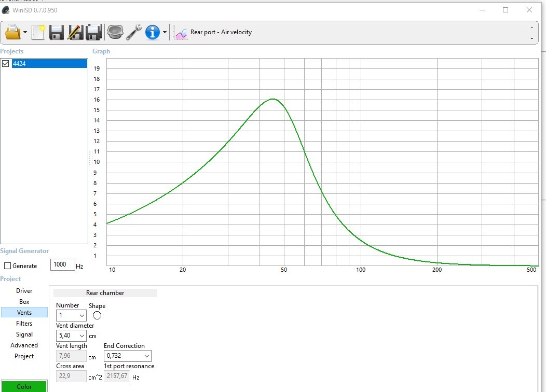This screenshot has height=392, width=546.
Task: Click the signal generator frequency Hz field
Action: click(63, 264)
